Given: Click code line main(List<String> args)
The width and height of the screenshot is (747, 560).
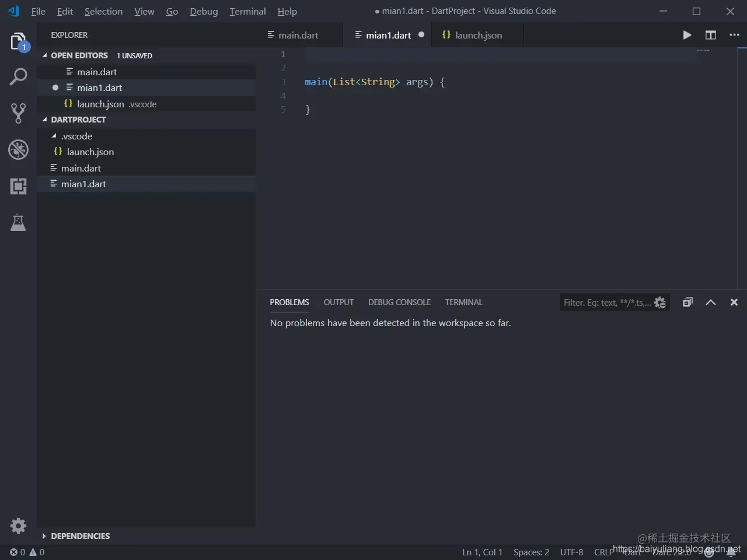Looking at the screenshot, I should [x=374, y=82].
